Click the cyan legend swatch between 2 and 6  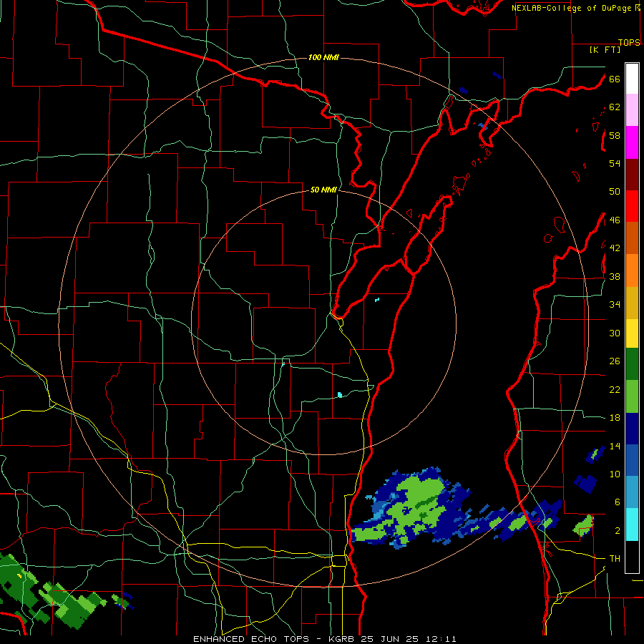[x=632, y=525]
